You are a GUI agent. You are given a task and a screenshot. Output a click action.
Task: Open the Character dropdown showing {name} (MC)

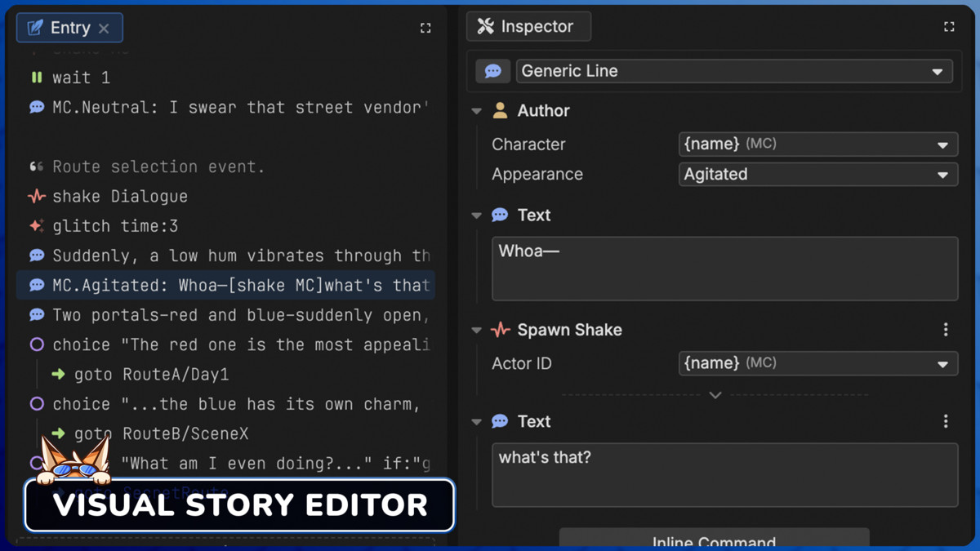(x=817, y=144)
